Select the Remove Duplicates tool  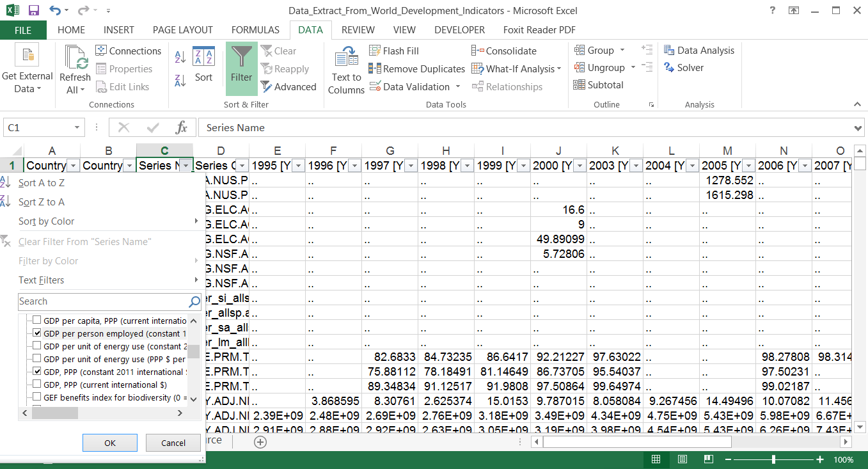pyautogui.click(x=416, y=68)
